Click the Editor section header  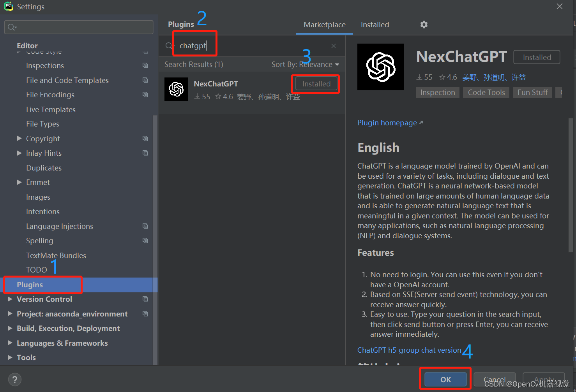coord(27,46)
